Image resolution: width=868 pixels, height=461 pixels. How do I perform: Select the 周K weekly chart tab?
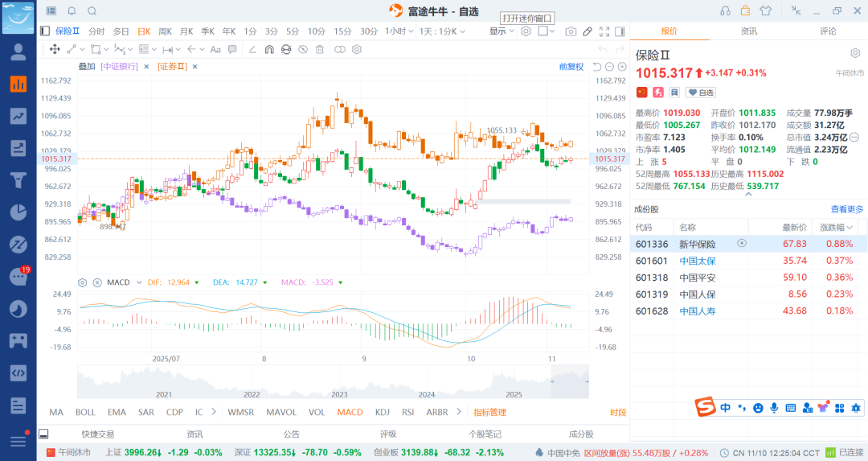(165, 31)
